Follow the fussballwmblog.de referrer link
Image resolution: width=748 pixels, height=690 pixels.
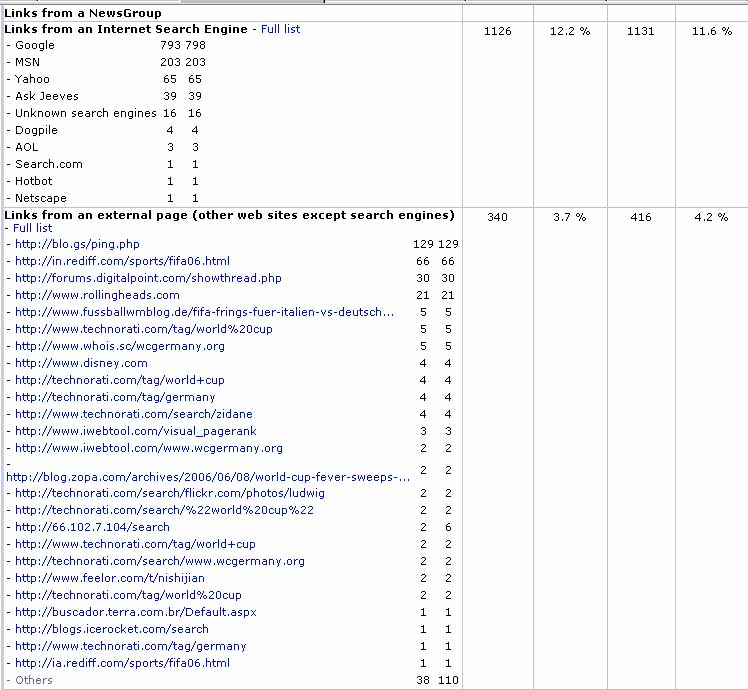tap(204, 312)
